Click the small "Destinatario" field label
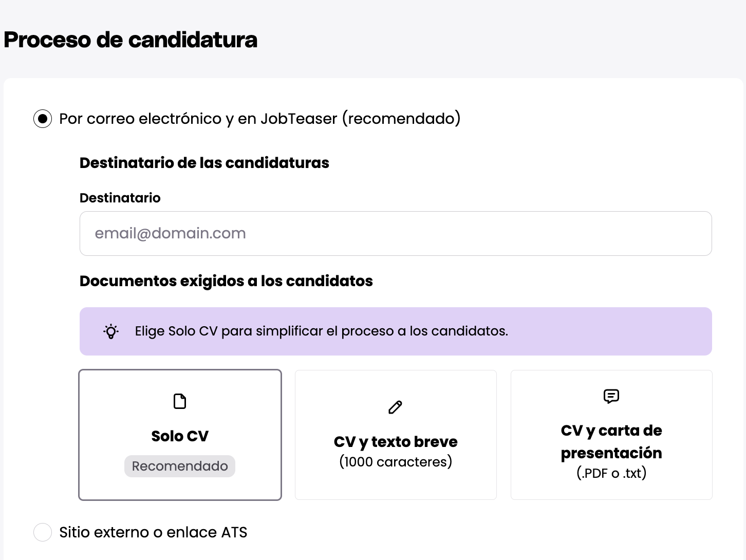 point(120,198)
